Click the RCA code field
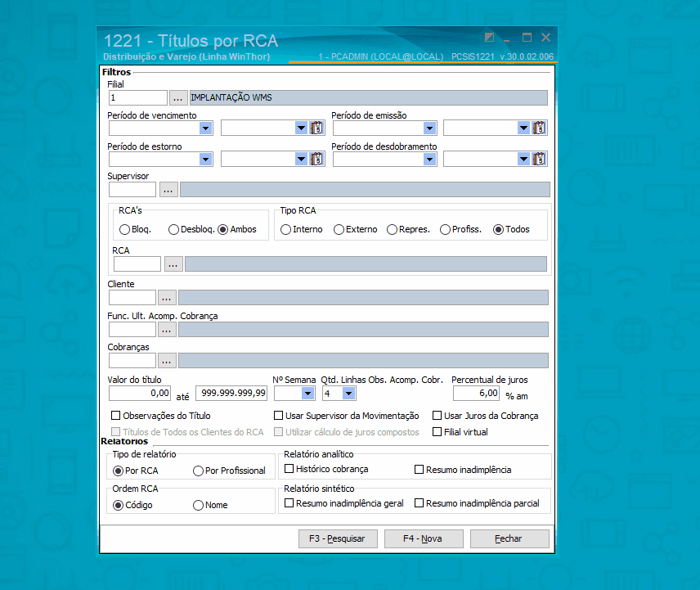 tap(137, 264)
